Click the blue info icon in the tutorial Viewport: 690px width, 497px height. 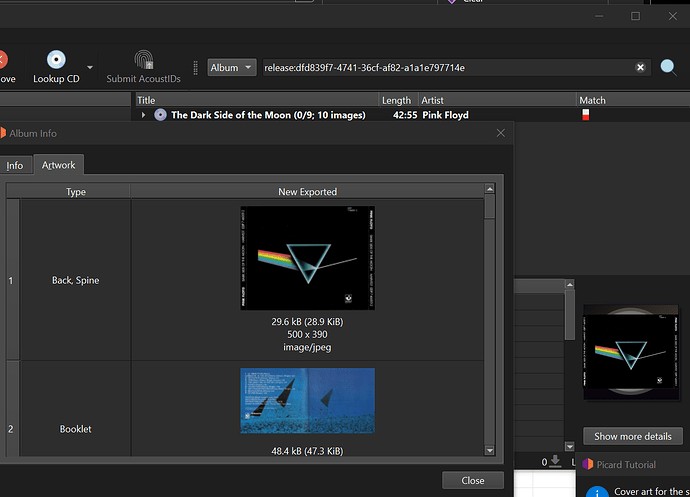point(597,492)
